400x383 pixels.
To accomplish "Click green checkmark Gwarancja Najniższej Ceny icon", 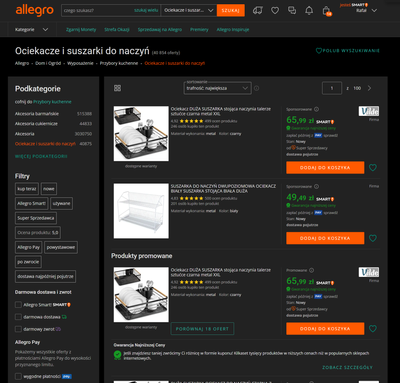I will [117, 355].
